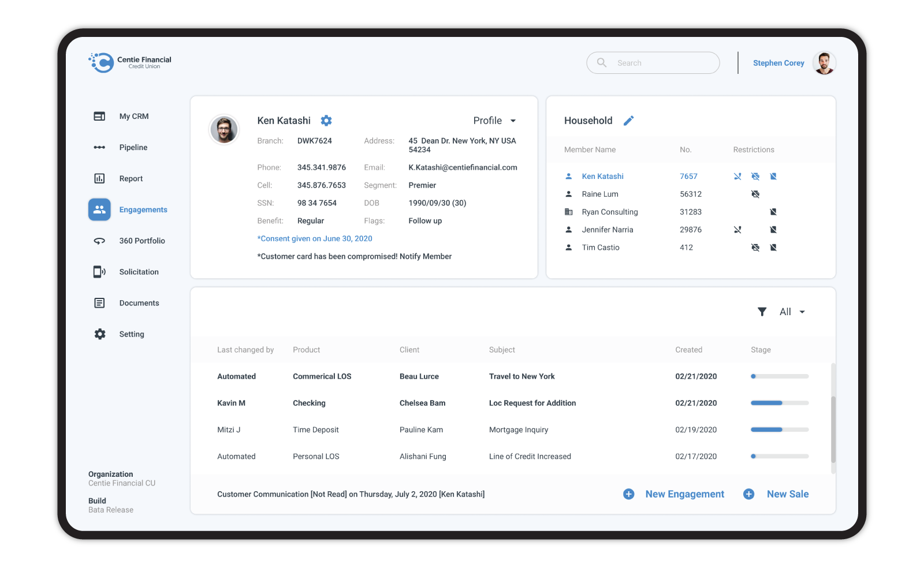Select the Jennifer Narria member name
This screenshot has height=568, width=924.
[608, 230]
